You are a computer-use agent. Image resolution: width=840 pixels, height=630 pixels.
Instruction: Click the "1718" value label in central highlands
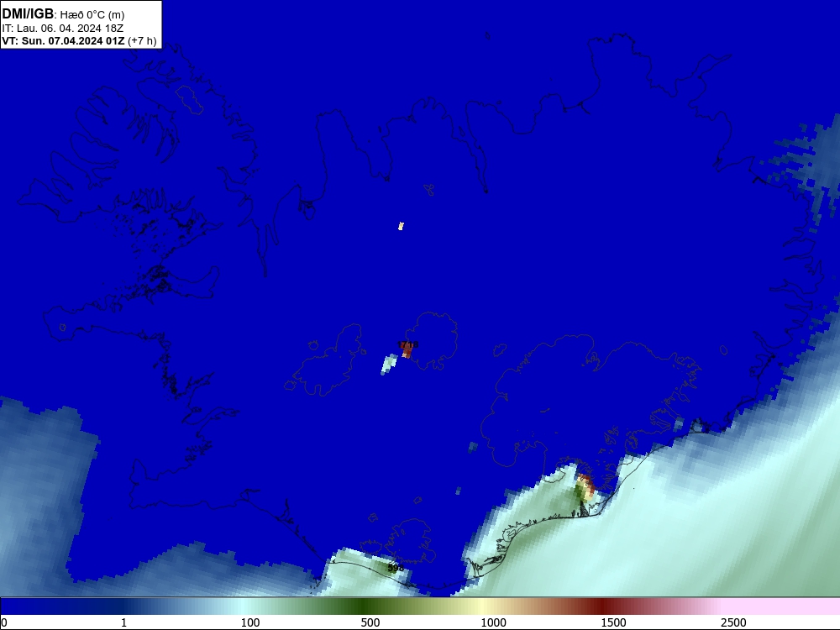[x=407, y=344]
